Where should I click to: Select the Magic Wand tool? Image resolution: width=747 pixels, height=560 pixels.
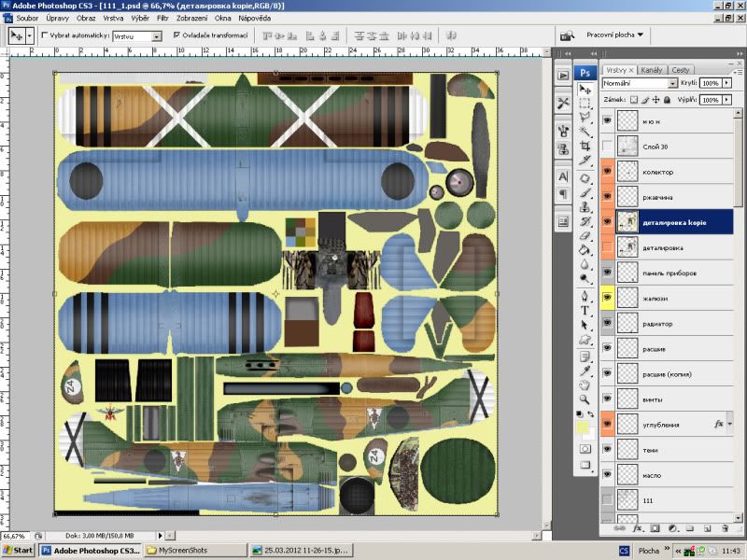pyautogui.click(x=585, y=132)
